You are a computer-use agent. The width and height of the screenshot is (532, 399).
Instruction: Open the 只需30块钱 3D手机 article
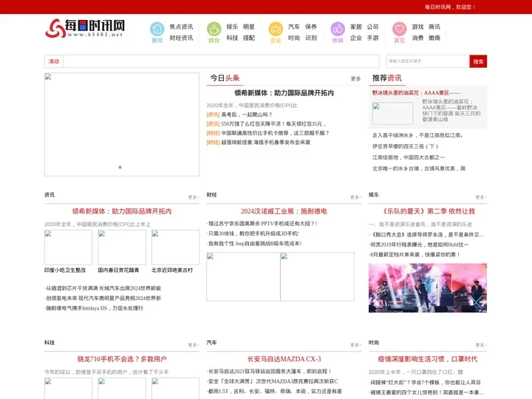click(253, 233)
